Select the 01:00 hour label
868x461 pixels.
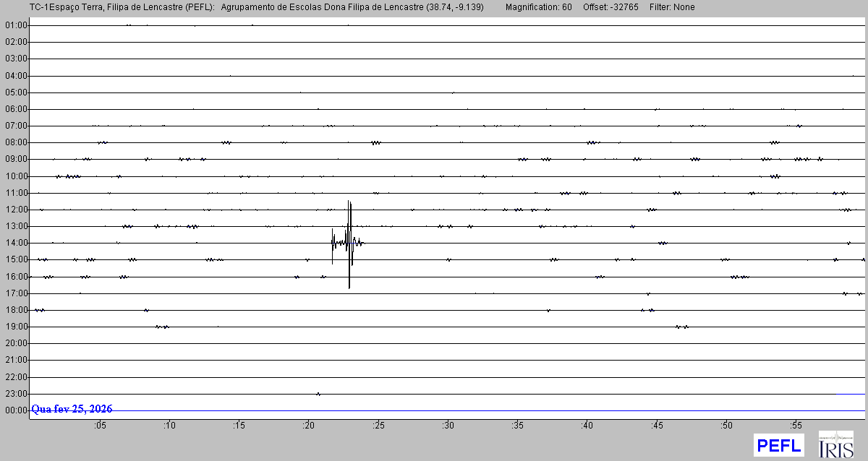pos(15,25)
